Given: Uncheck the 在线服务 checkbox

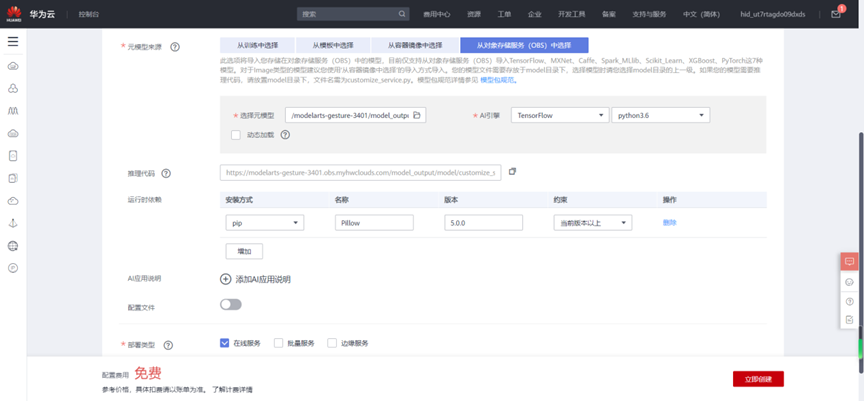Looking at the screenshot, I should (224, 343).
